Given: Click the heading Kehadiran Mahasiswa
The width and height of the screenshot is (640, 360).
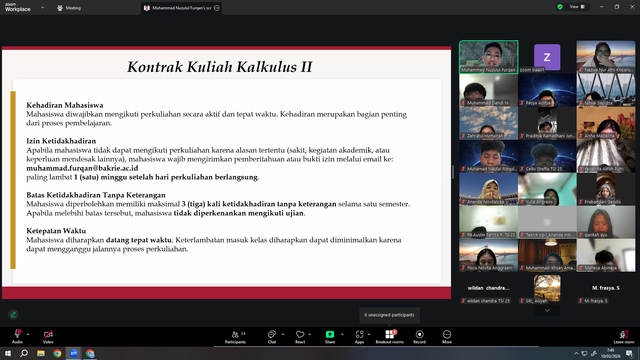Looking at the screenshot, I should pyautogui.click(x=64, y=105).
